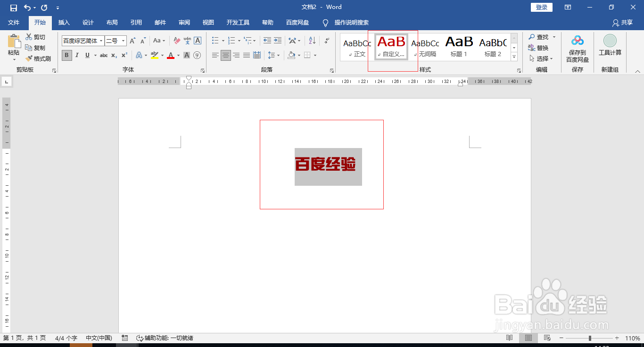Switch to the Layout (布局) tab
This screenshot has height=347, width=644.
(x=112, y=23)
